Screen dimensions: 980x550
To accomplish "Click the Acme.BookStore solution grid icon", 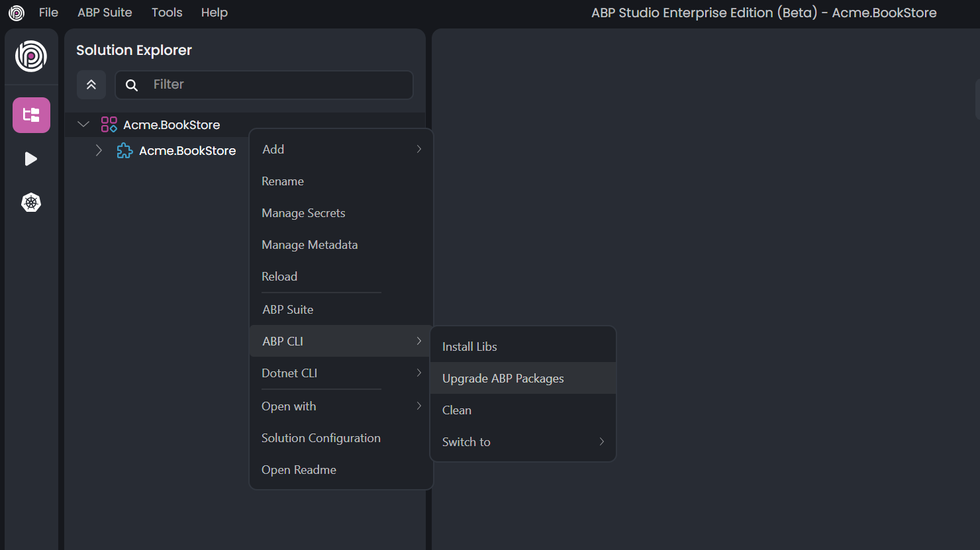I will point(109,124).
